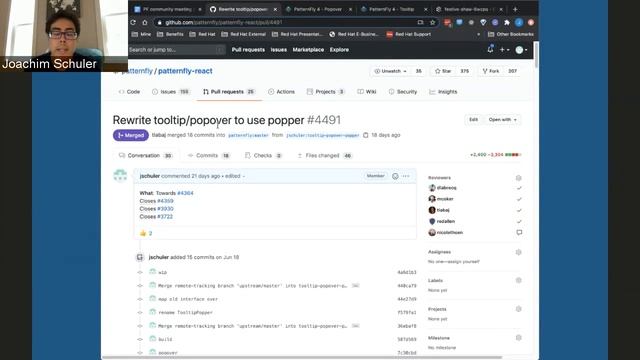
Task: Open the three-dot menu on jschuler comment
Action: (406, 176)
